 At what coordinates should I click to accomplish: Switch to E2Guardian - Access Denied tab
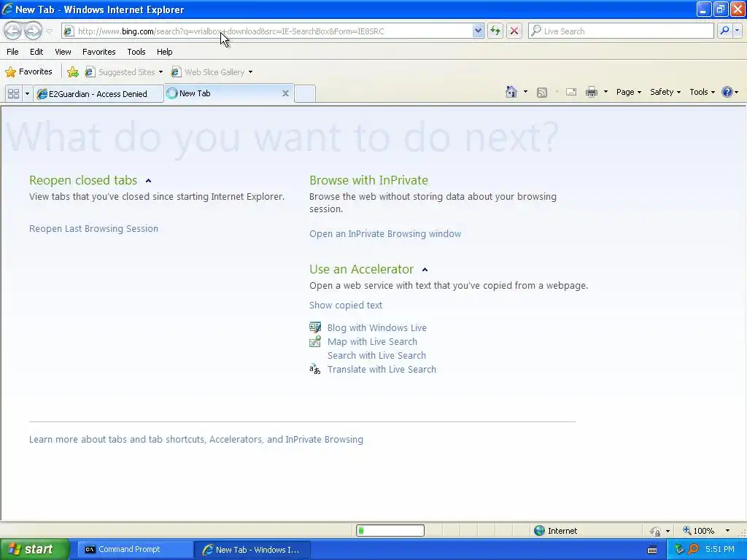pyautogui.click(x=98, y=94)
